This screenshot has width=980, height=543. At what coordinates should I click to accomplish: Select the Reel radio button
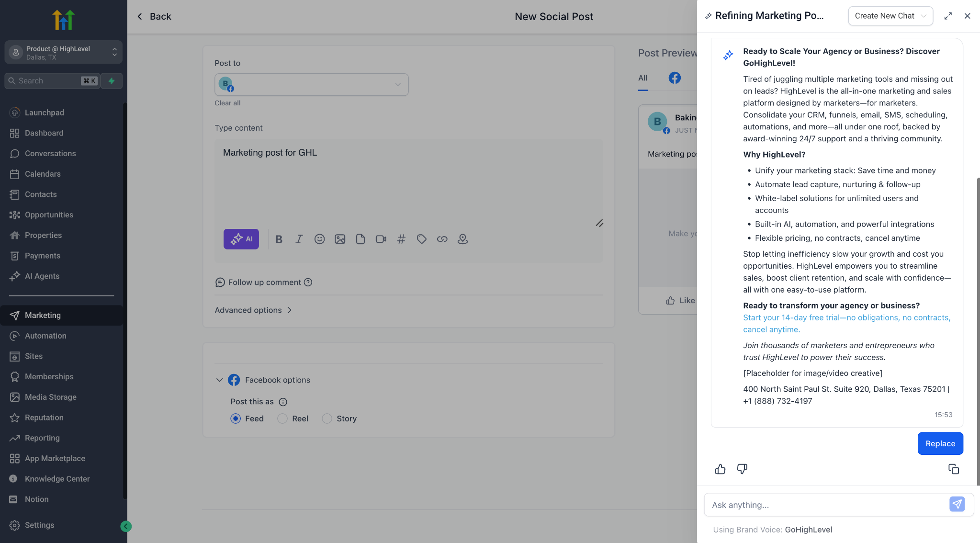tap(282, 419)
